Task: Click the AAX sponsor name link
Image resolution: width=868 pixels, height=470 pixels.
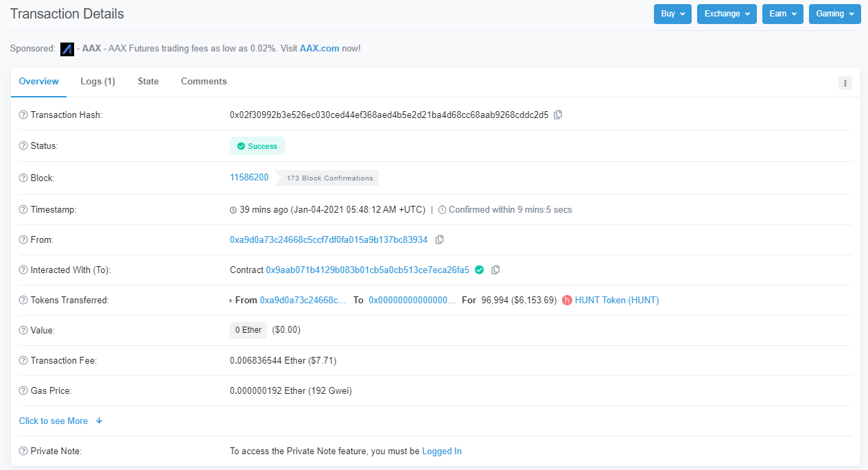Action: pyautogui.click(x=91, y=48)
